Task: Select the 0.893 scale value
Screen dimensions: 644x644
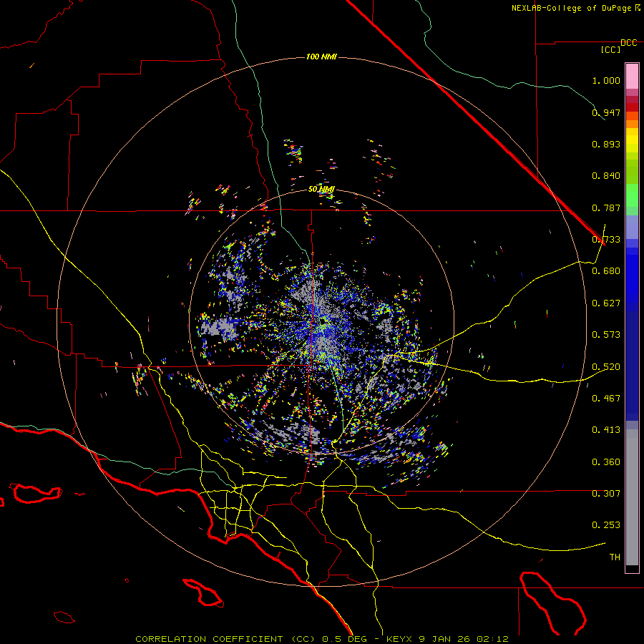Action: (x=606, y=144)
